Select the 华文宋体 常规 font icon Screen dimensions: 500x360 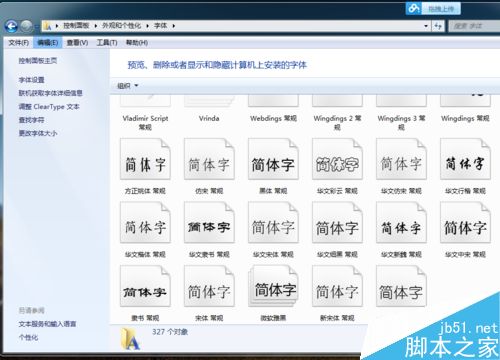pyautogui.click(x=273, y=223)
